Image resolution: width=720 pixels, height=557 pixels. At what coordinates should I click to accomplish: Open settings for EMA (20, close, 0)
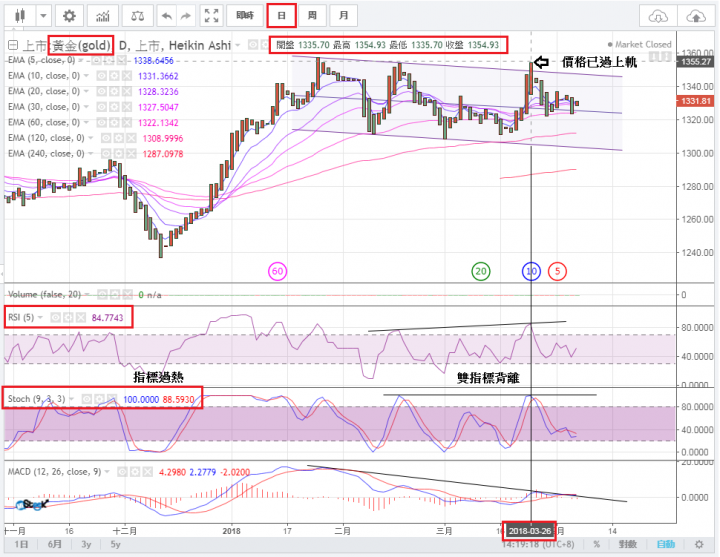(x=114, y=91)
